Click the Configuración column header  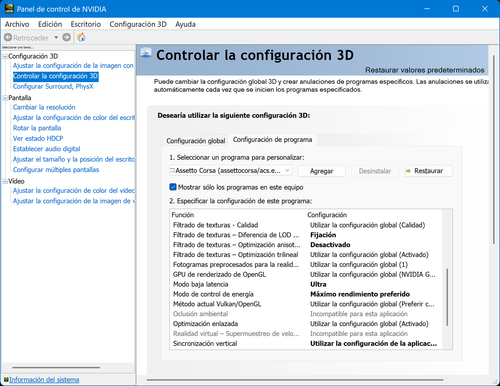(x=373, y=215)
